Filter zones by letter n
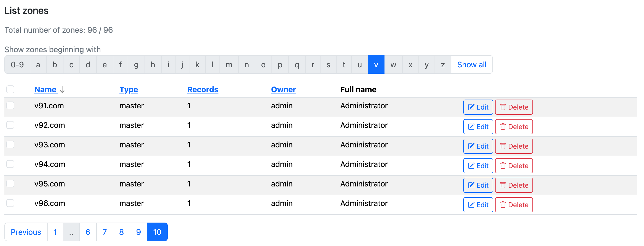Viewport: 644px width, 246px height. [247, 65]
